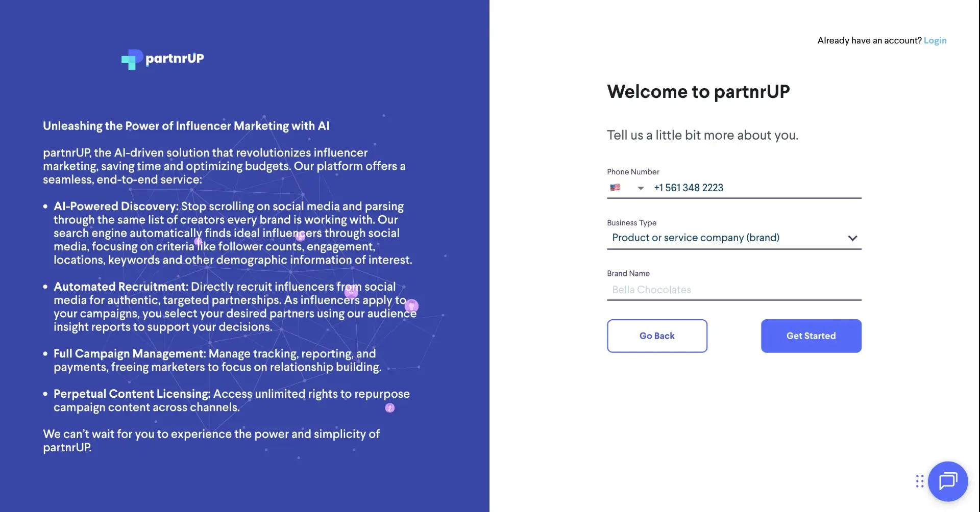Screen dimensions: 980x512
Task: Click the Brand Name input field
Action: point(734,290)
